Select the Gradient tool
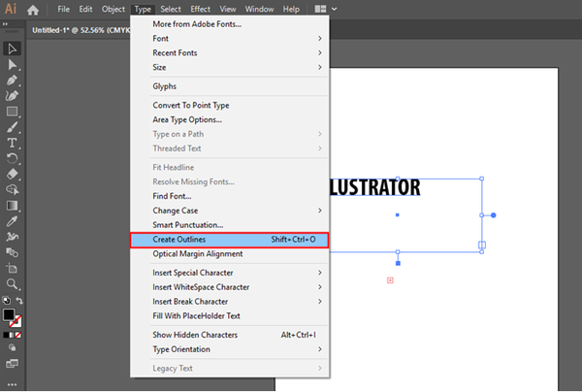The width and height of the screenshot is (582, 392). click(x=12, y=206)
